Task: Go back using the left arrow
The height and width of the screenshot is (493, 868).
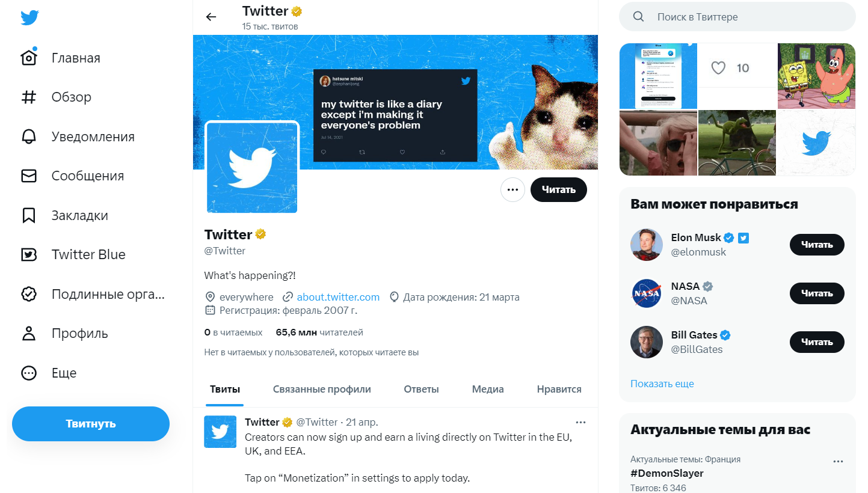Action: pos(211,17)
